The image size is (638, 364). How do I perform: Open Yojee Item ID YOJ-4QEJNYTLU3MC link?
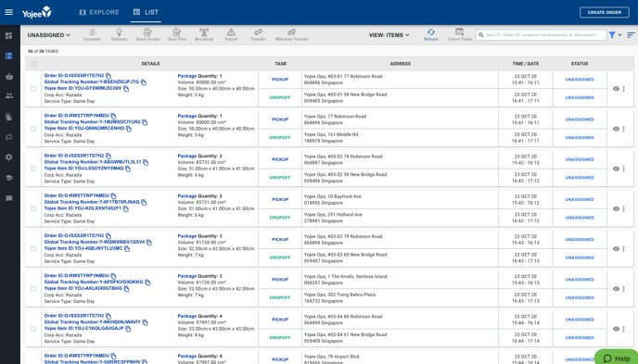[x=83, y=248]
